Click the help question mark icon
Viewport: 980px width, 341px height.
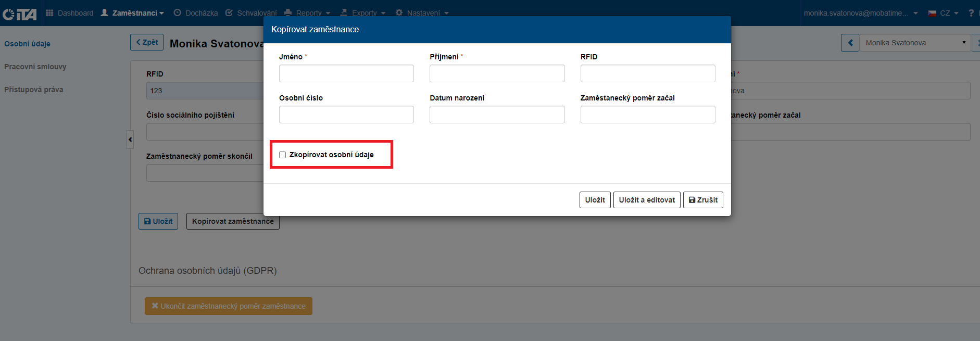(x=971, y=13)
